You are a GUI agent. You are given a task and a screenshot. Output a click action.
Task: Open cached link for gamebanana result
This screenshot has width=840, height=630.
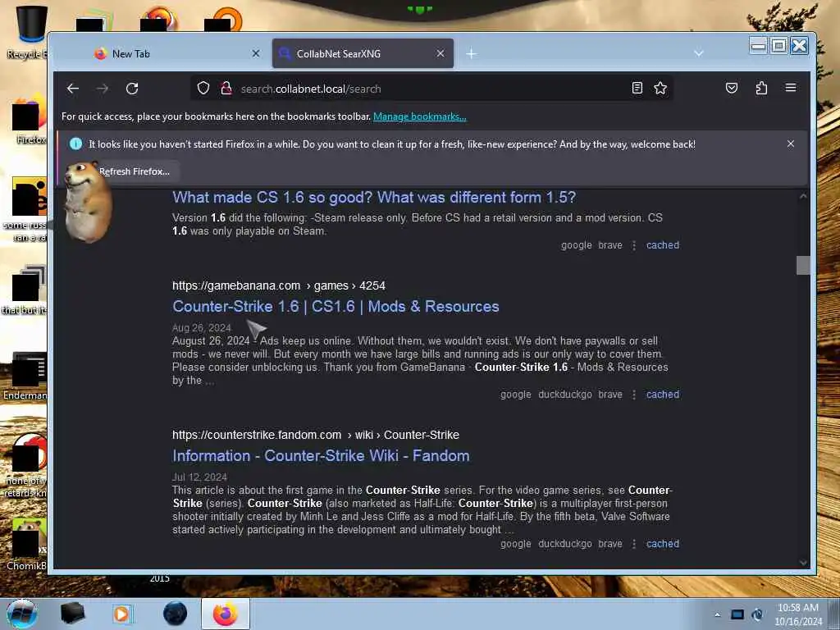coord(663,395)
